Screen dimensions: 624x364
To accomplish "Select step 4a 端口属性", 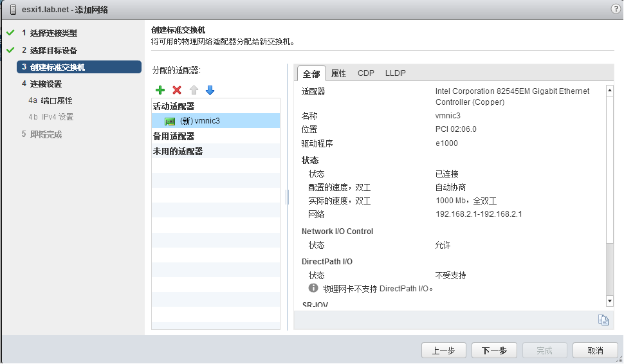I will coord(51,101).
